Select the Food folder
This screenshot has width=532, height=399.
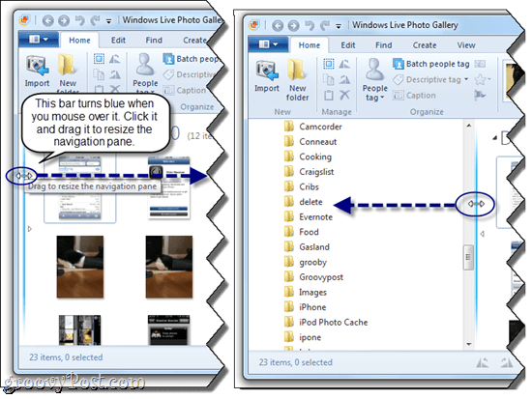click(301, 232)
